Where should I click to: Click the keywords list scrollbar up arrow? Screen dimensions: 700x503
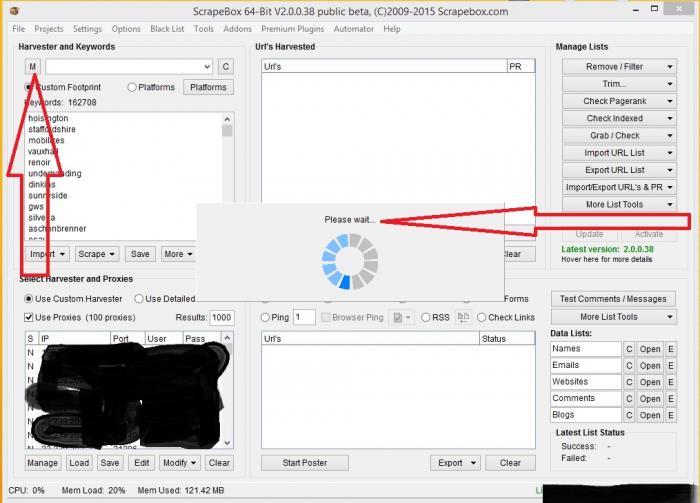pos(227,120)
